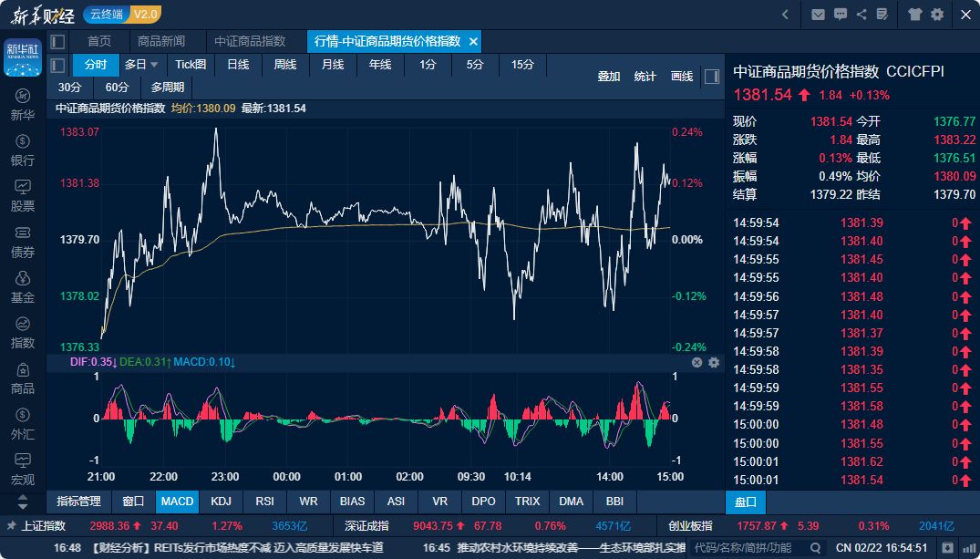Open MACD indicator settings gear

pos(714,362)
